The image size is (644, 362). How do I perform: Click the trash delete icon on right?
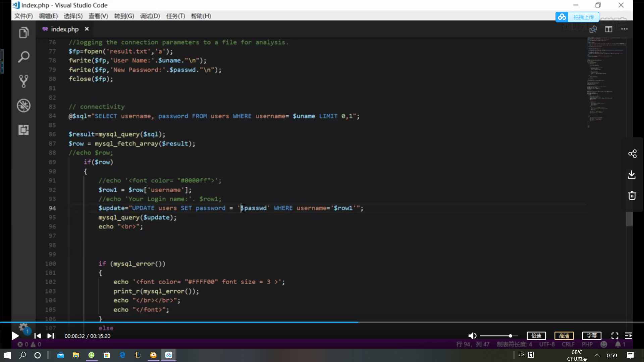point(632,195)
